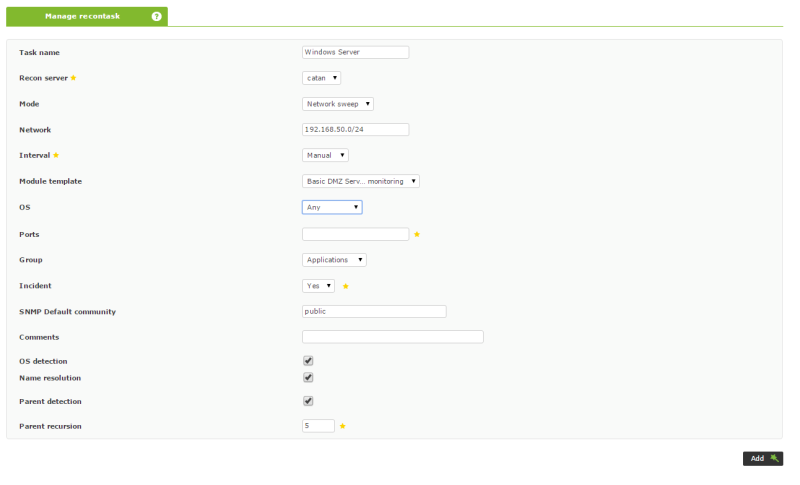The height and width of the screenshot is (485, 800).
Task: Select the Manage recontask tab
Action: click(x=87, y=16)
